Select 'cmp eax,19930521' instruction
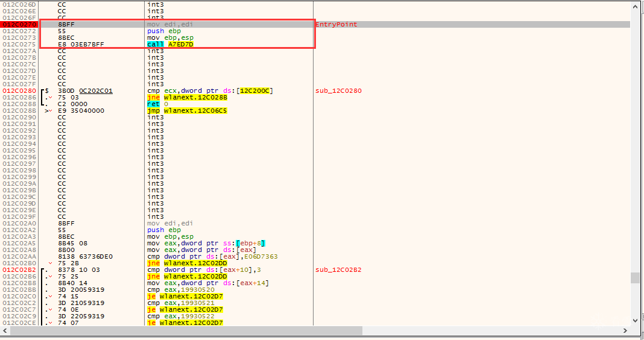Viewport: 644px width, 340px height. coord(181,303)
